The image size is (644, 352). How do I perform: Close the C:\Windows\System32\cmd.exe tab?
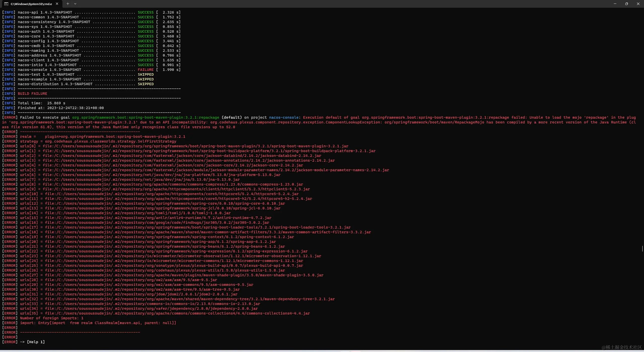tap(57, 4)
